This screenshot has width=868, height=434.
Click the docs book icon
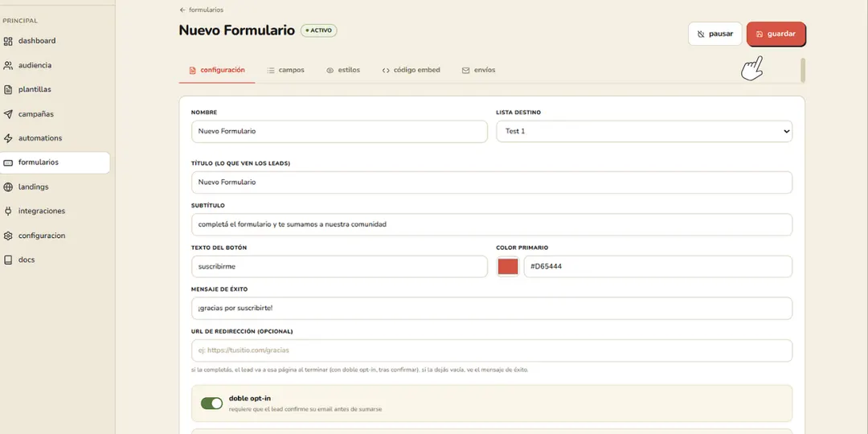point(8,260)
